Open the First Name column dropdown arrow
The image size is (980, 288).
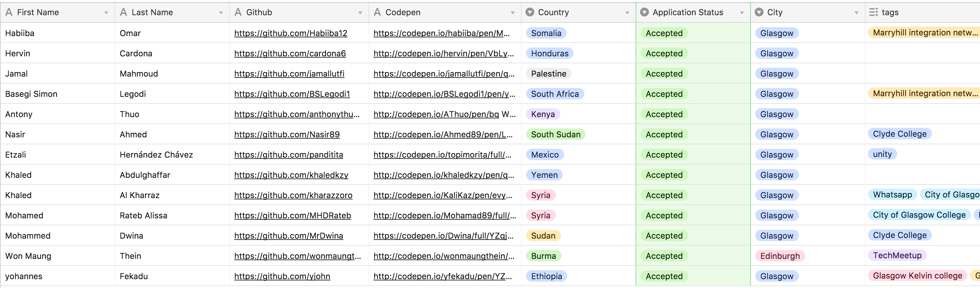point(107,13)
